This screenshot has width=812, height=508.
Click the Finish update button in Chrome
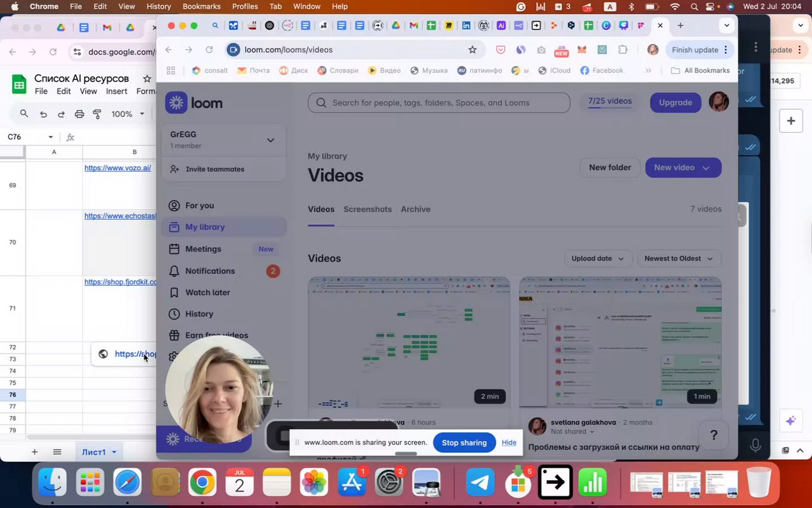click(700, 50)
